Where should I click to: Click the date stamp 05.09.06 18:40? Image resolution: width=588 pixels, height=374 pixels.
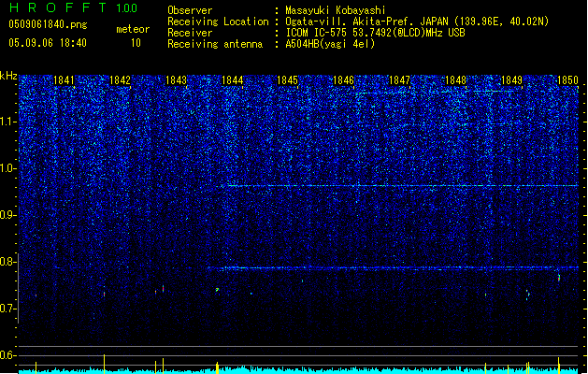48,43
